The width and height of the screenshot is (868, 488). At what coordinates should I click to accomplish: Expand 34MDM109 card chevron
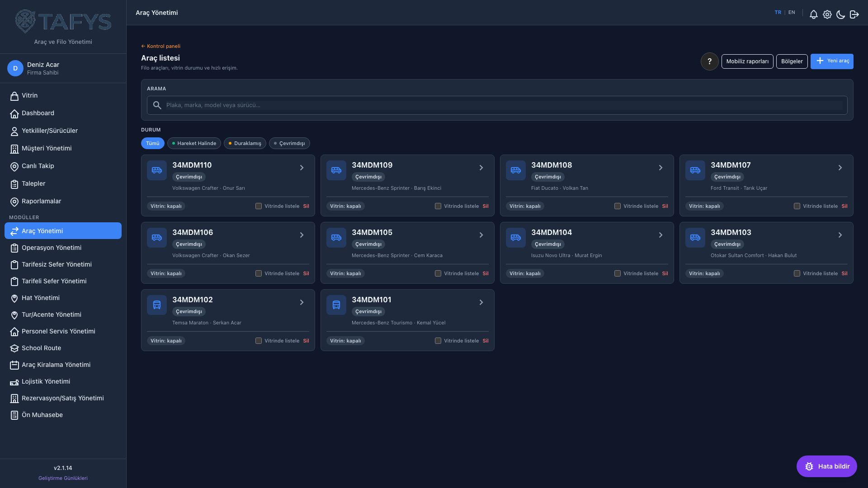click(481, 168)
